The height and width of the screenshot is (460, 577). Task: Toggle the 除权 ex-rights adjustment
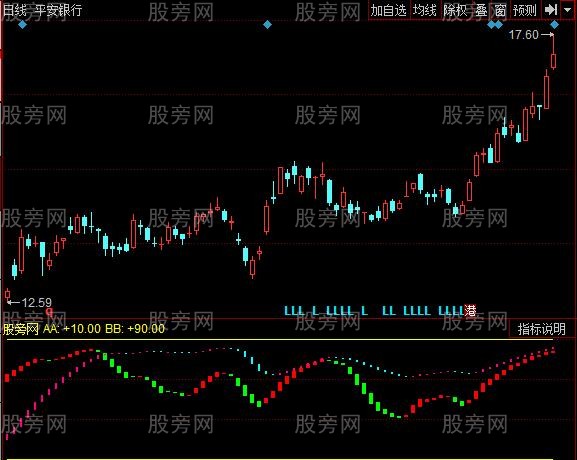tap(456, 10)
